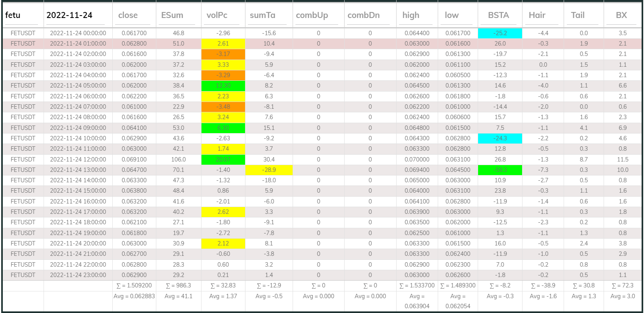Click the 0.064800 high value
644x313 pixels.
coord(417,128)
